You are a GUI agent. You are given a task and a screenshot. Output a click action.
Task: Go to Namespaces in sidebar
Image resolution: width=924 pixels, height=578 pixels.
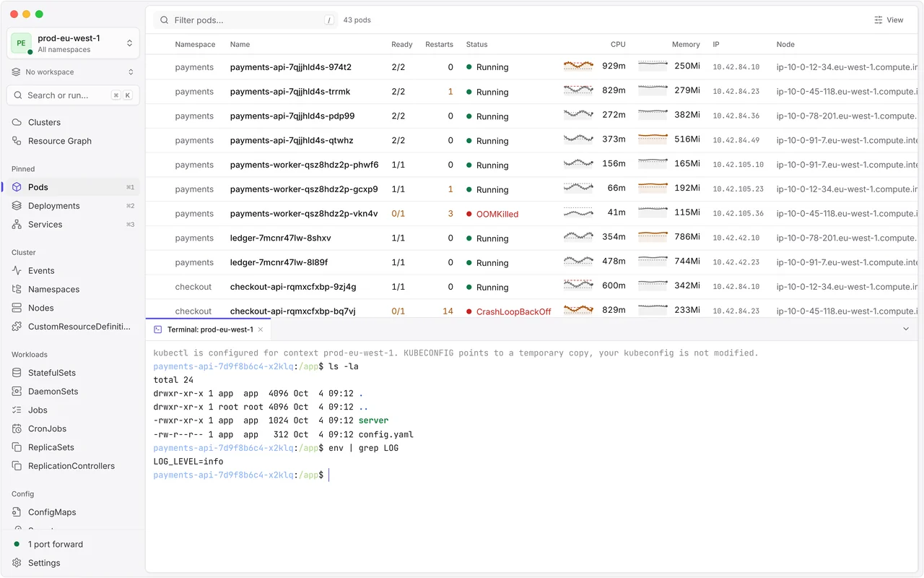(x=53, y=290)
